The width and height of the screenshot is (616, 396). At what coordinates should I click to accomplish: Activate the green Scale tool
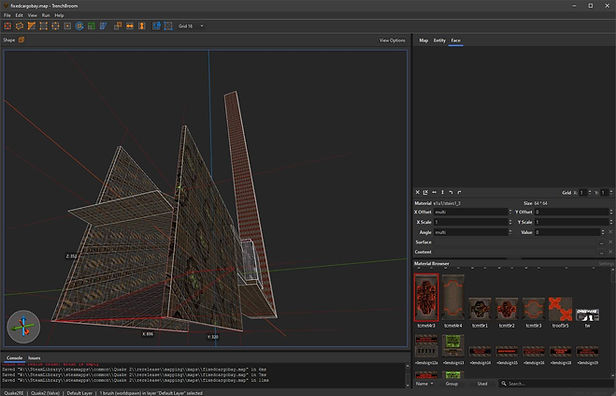[92, 26]
